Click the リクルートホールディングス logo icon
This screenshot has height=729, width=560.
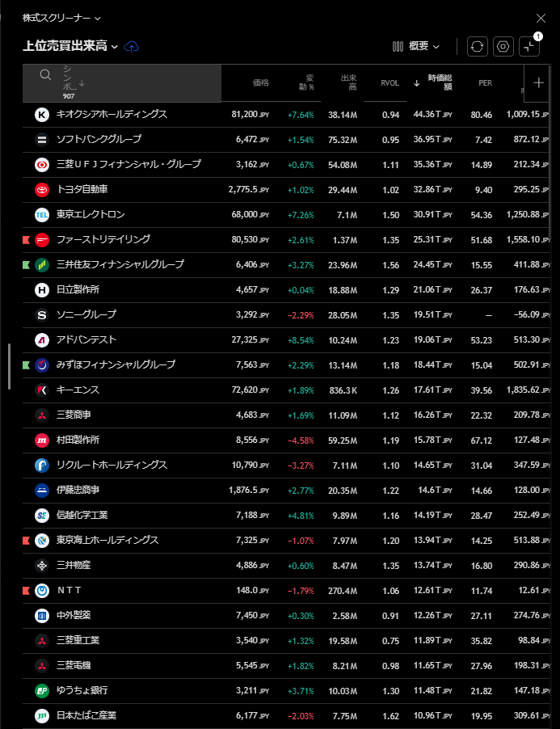point(42,466)
